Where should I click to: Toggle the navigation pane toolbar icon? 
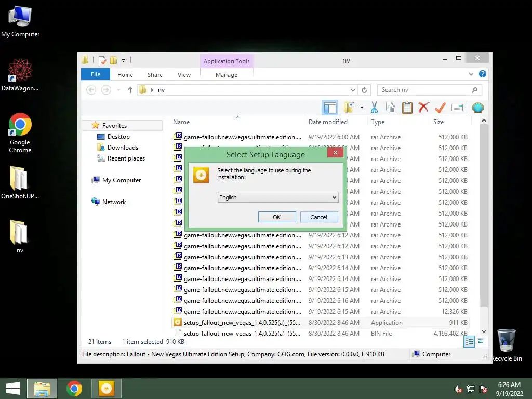(330, 108)
